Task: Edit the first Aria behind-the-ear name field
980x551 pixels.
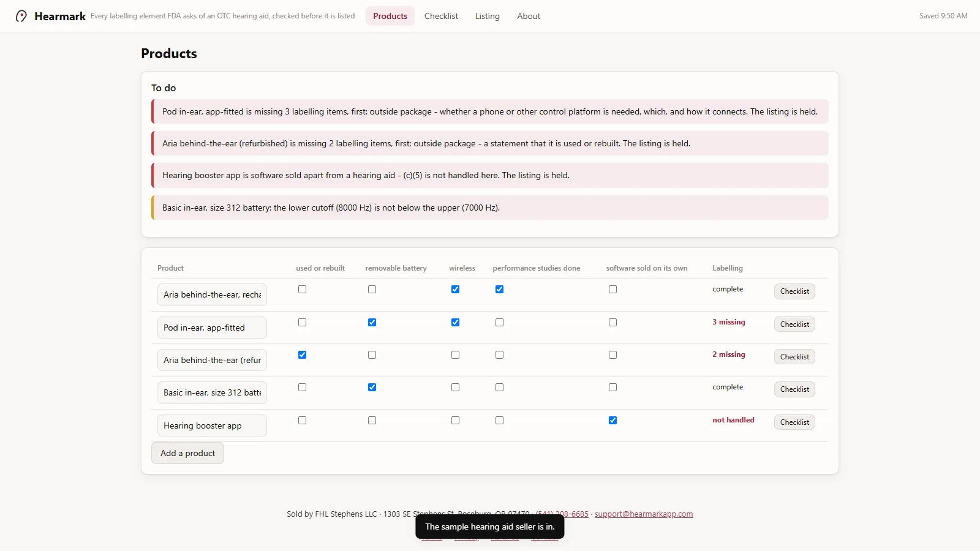Action: [212, 294]
